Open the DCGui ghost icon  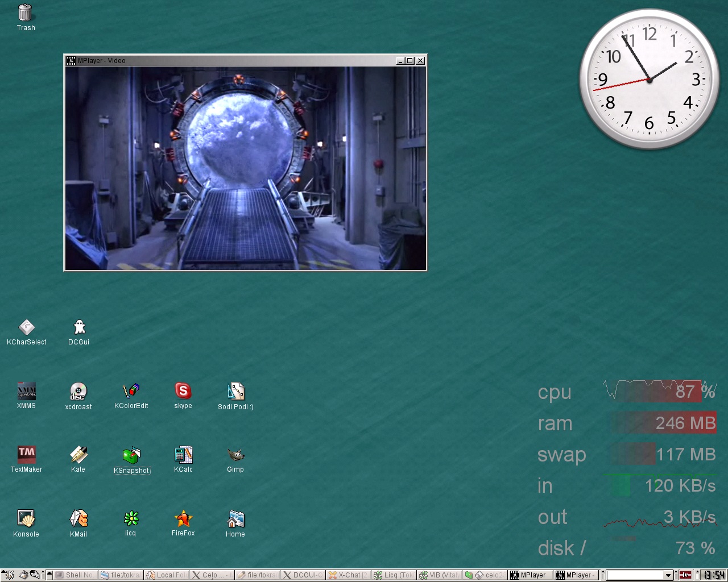78,332
